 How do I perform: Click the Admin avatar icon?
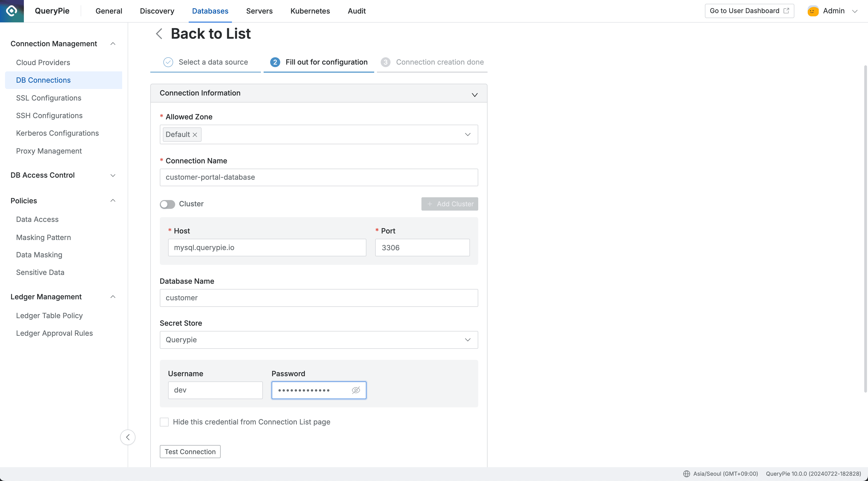click(813, 11)
